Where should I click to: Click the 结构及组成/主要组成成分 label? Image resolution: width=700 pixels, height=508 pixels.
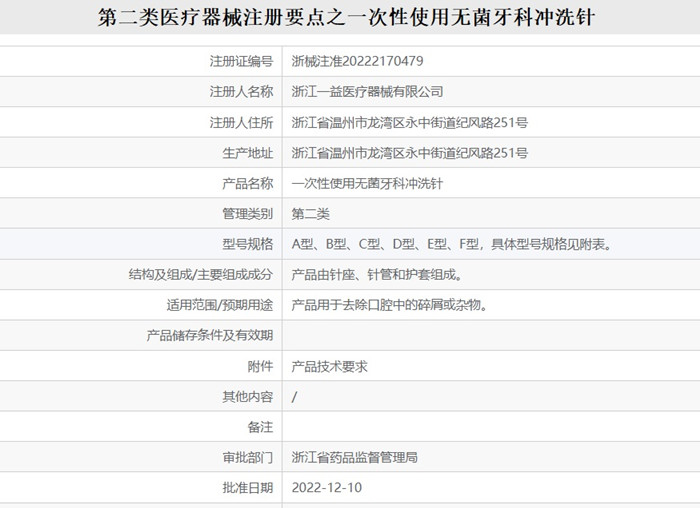(201, 274)
